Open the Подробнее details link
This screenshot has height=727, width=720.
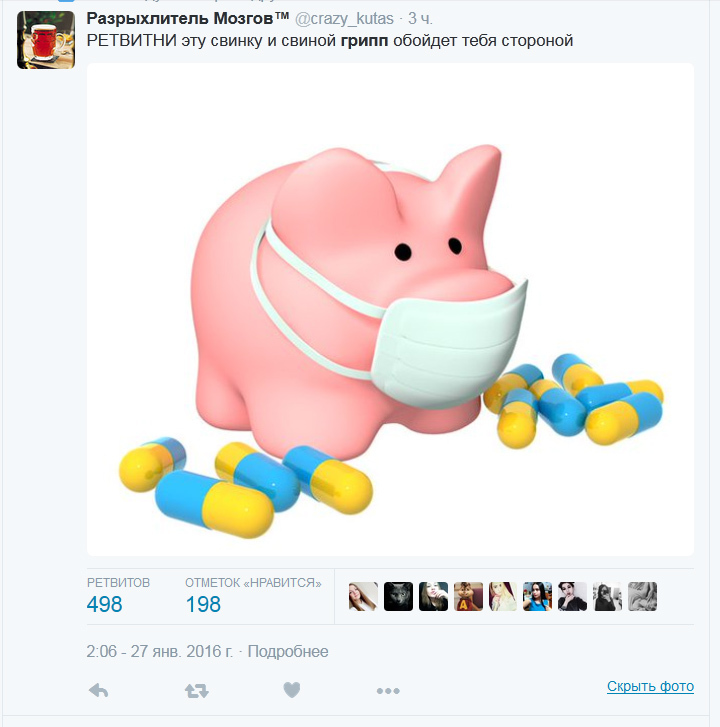(288, 651)
